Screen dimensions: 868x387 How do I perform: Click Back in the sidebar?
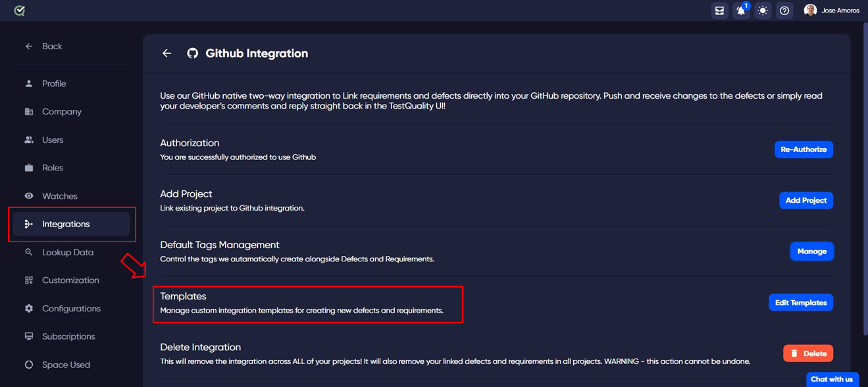point(43,46)
